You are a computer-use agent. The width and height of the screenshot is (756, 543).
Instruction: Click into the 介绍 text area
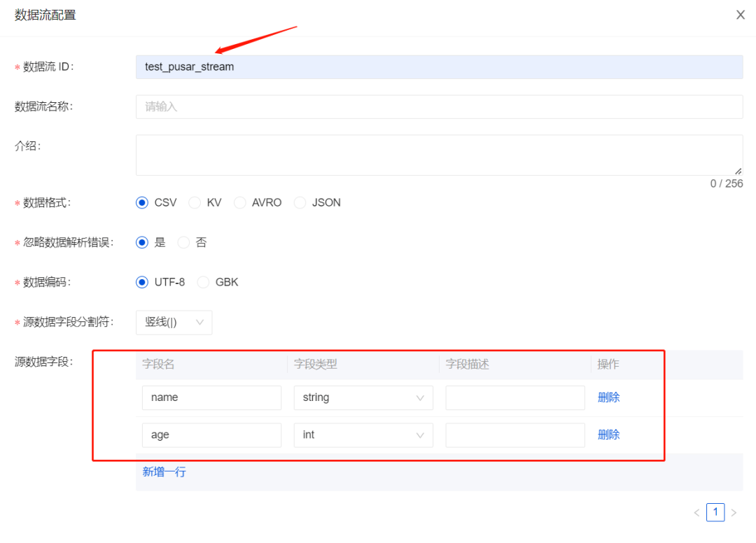(x=439, y=155)
